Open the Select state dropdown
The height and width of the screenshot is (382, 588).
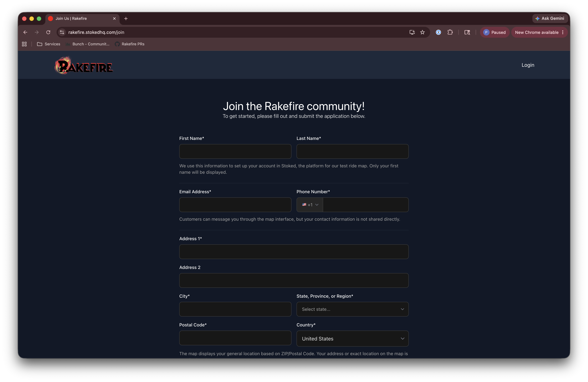[x=352, y=309]
